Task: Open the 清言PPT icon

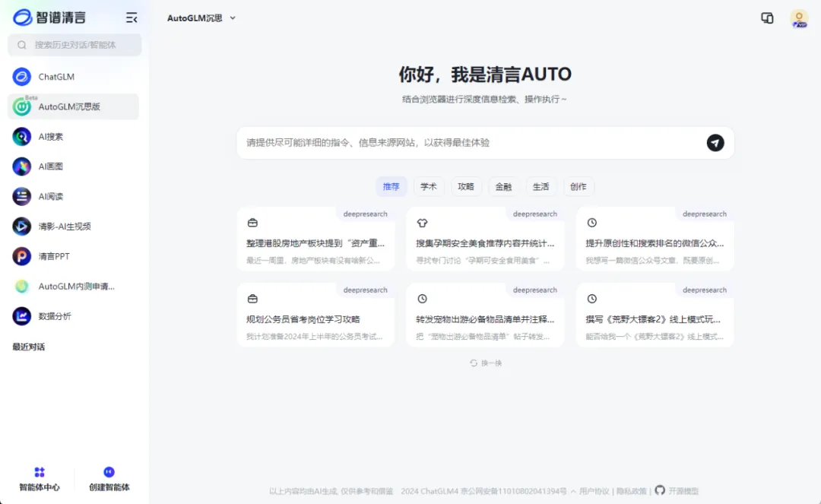Action: pyautogui.click(x=21, y=256)
